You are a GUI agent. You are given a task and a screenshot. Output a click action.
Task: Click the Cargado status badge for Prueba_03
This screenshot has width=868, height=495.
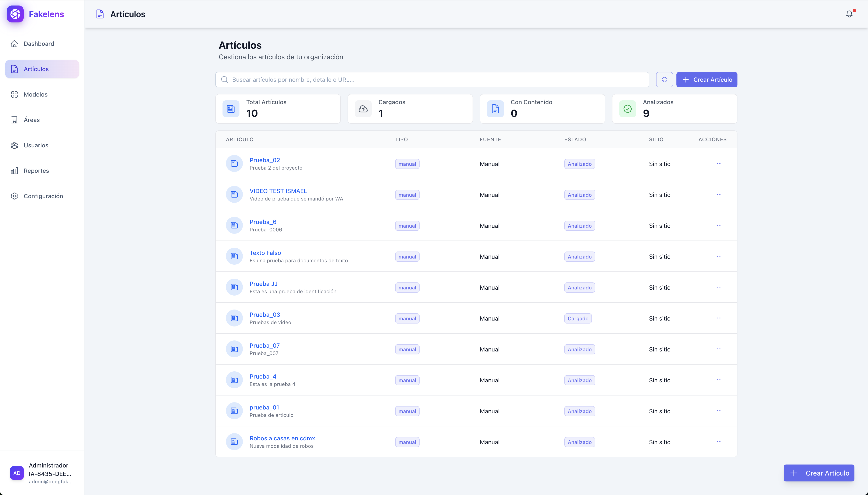[578, 318]
